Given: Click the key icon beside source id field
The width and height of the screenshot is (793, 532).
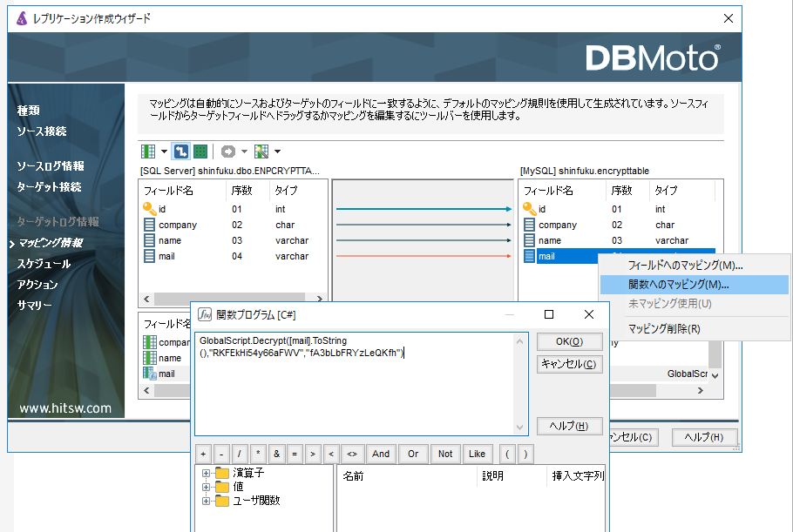Looking at the screenshot, I should (x=149, y=209).
